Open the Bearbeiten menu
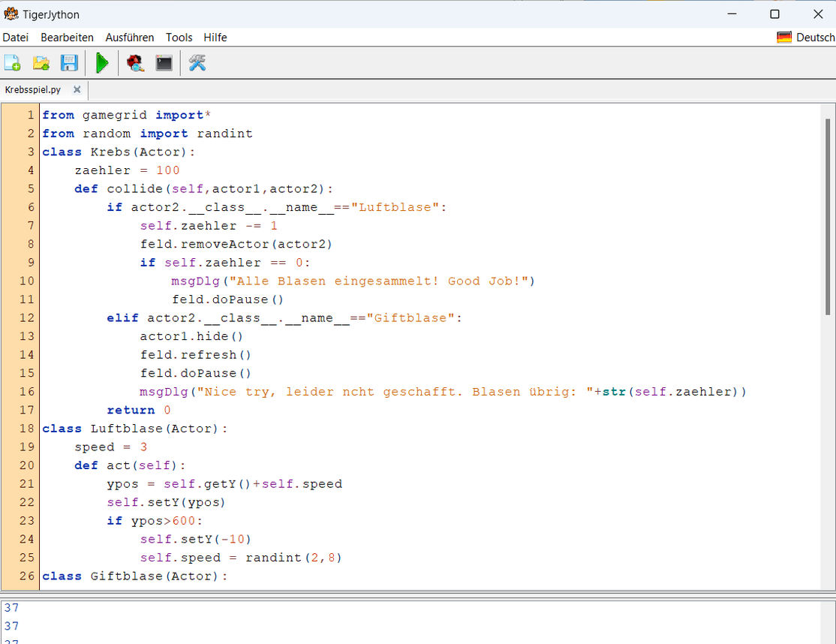Viewport: 836px width, 644px height. tap(67, 37)
